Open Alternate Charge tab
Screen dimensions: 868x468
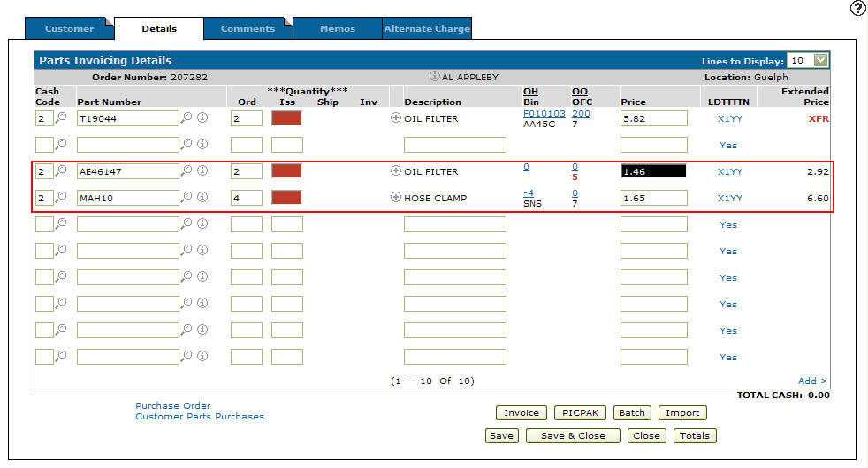click(x=427, y=29)
